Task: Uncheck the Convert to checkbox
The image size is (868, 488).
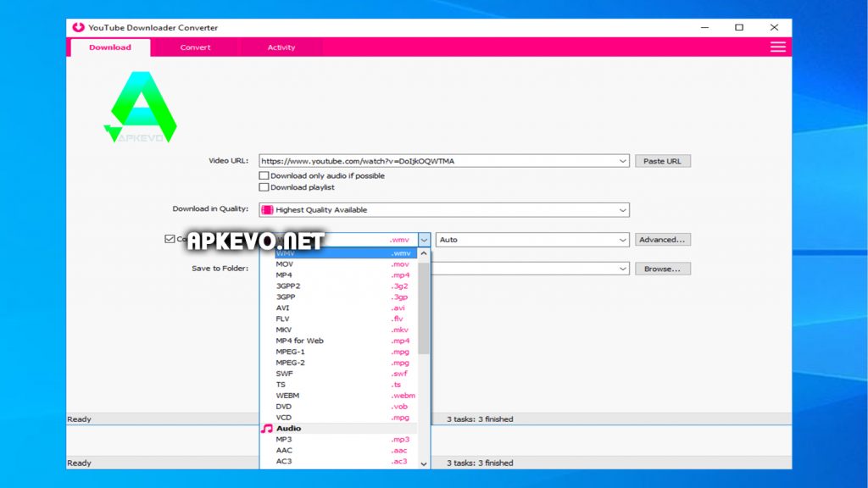Action: [170, 239]
